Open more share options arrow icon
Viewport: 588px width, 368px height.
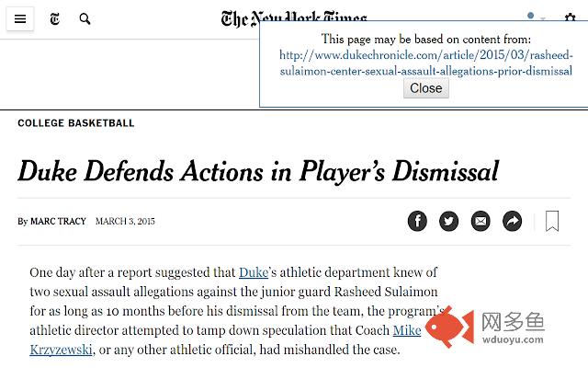coord(512,221)
